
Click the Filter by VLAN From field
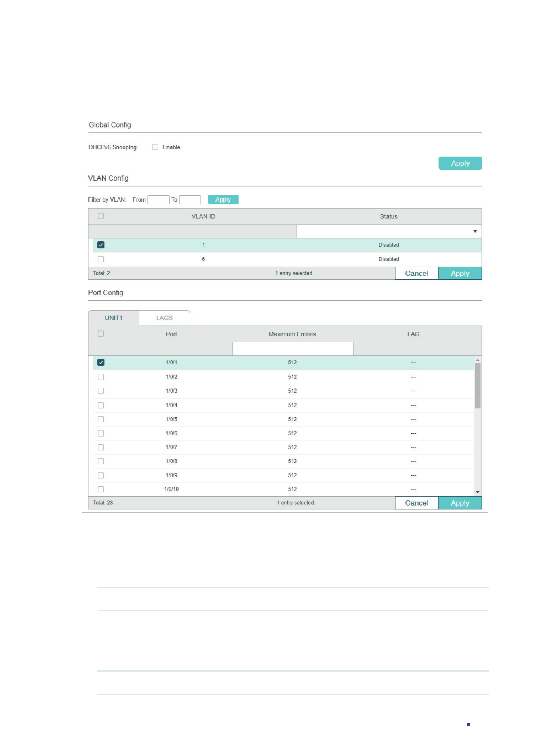click(x=158, y=199)
